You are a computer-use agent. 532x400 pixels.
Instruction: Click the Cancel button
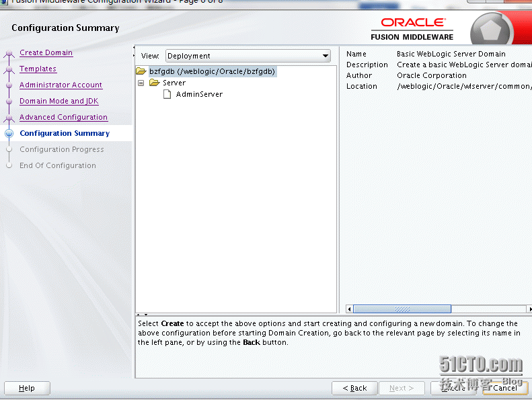505,388
